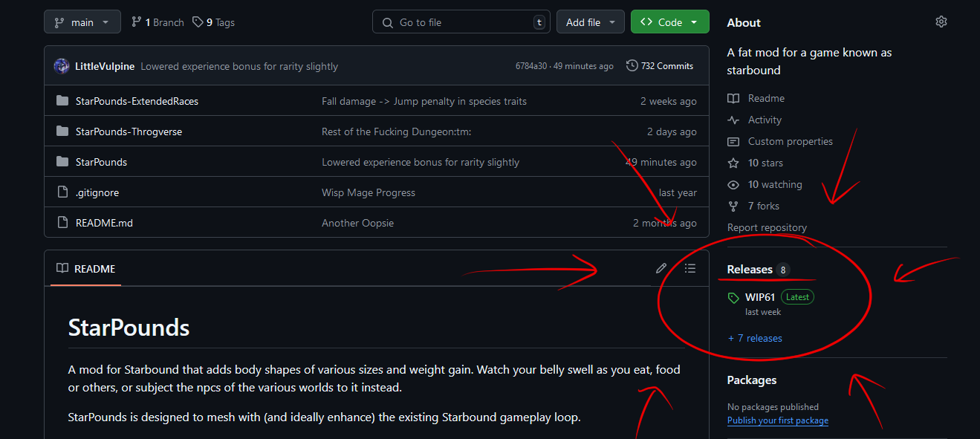Click the + 7 releases link

(x=755, y=338)
